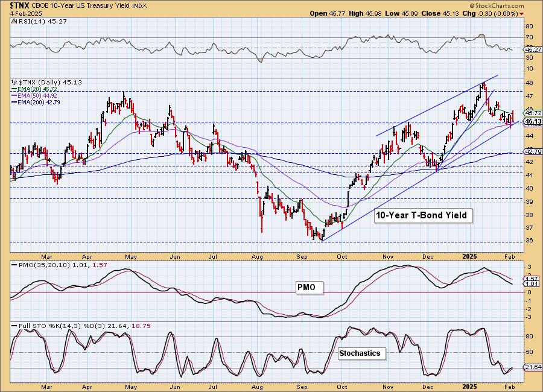Click the 'High 45.98' value
This screenshot has height=392, width=543.
tap(364, 13)
